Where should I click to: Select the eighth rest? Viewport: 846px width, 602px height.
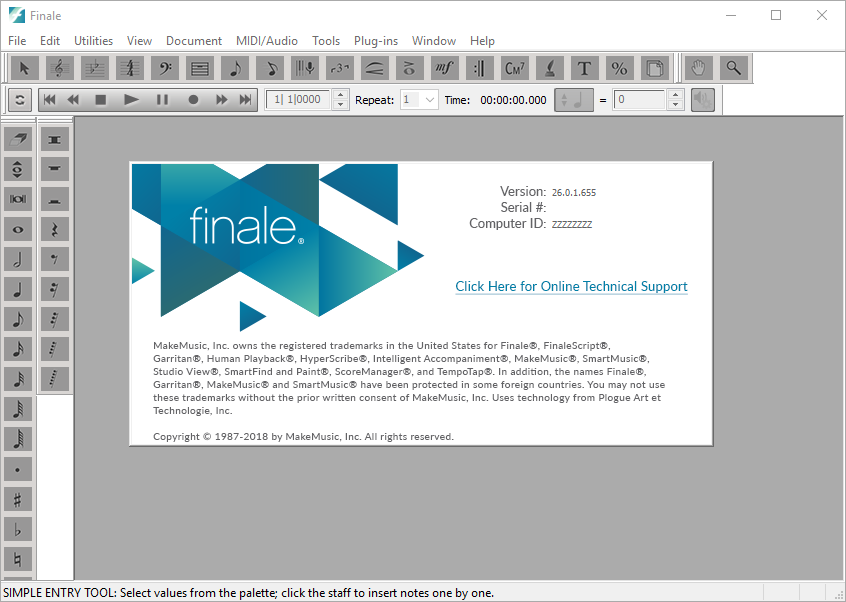(54, 260)
